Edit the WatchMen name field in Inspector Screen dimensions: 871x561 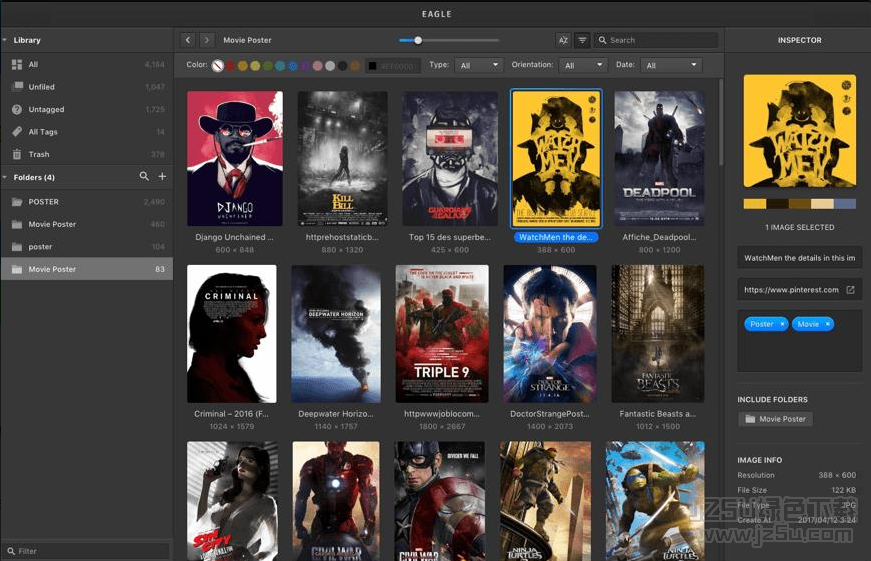799,258
